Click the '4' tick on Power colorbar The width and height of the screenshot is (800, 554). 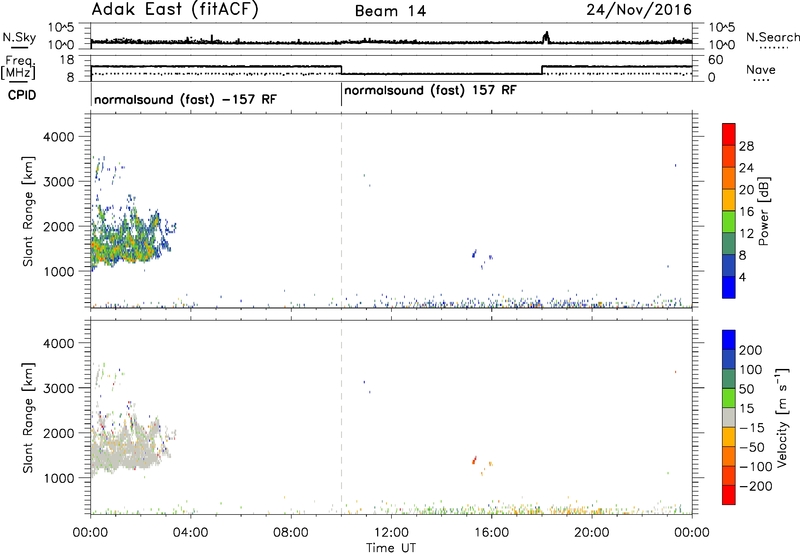coord(743,277)
